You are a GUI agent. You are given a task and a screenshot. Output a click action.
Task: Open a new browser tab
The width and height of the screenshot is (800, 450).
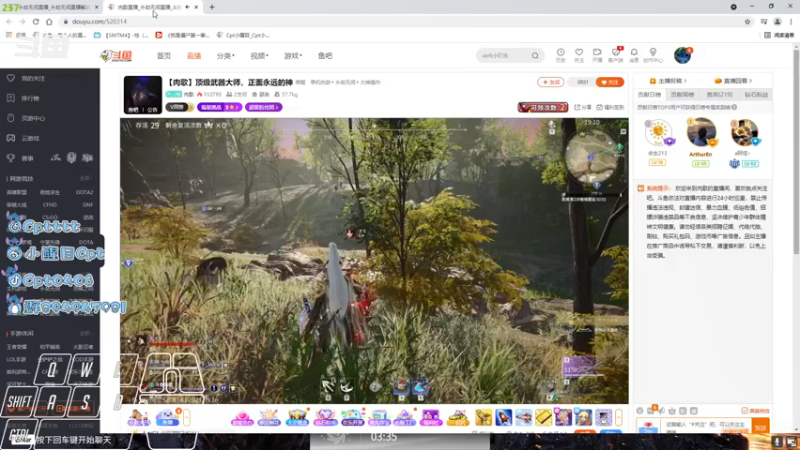pos(212,7)
